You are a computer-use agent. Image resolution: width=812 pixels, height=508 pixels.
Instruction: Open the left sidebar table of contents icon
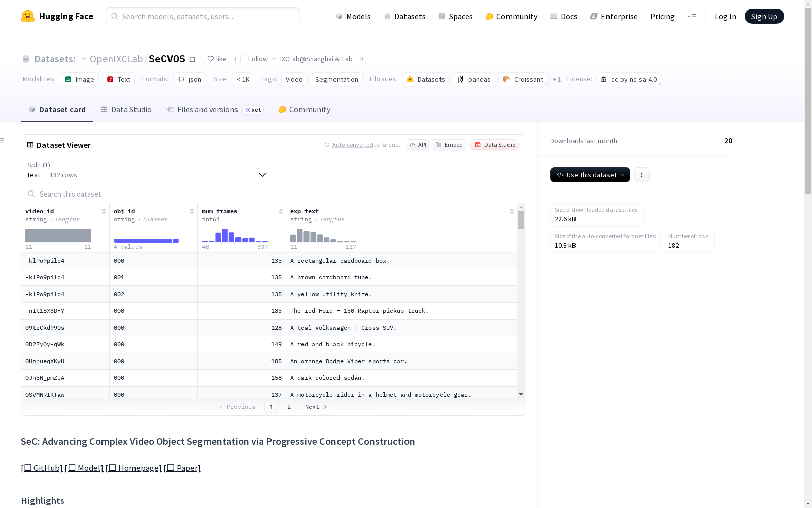3,140
